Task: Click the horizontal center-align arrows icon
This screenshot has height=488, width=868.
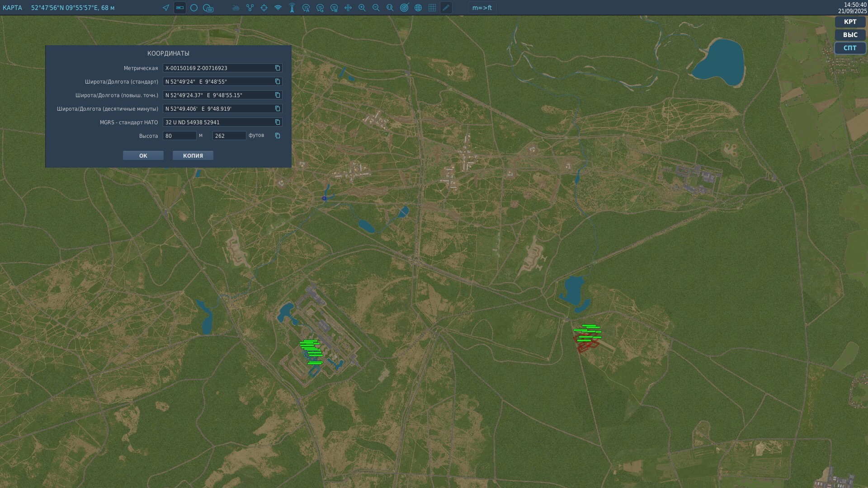Action: pos(348,8)
